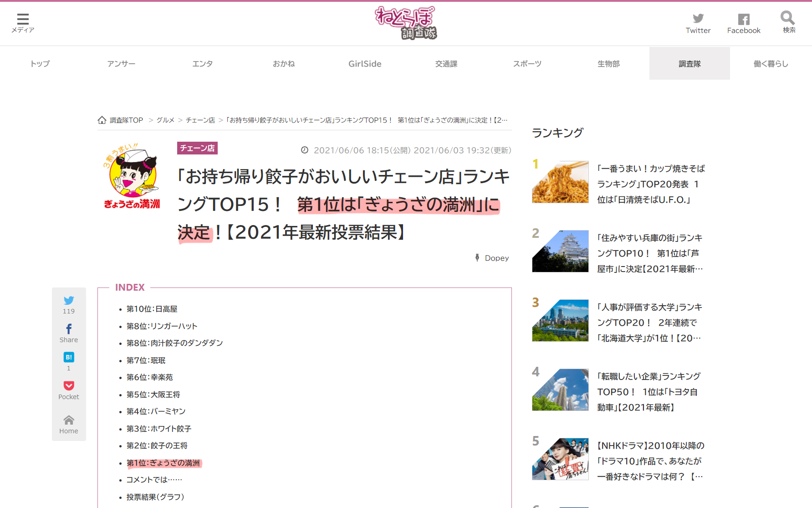Click the pen icon beside author Dopey
Screen dimensions: 812x508
pos(477,258)
